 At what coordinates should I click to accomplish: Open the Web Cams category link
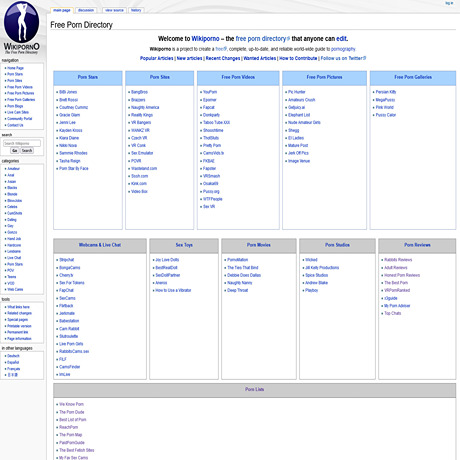click(x=15, y=289)
